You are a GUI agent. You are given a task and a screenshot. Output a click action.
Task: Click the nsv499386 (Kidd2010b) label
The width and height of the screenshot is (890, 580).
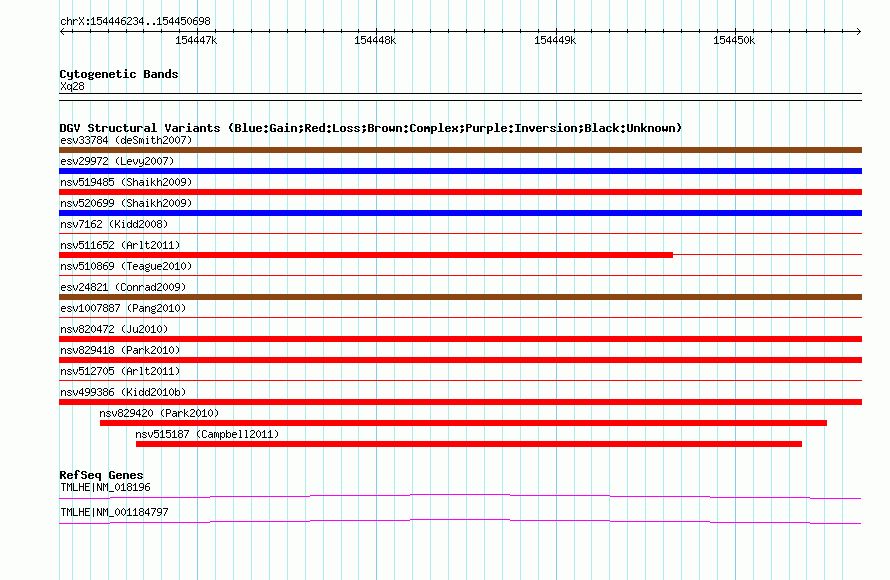[123, 392]
